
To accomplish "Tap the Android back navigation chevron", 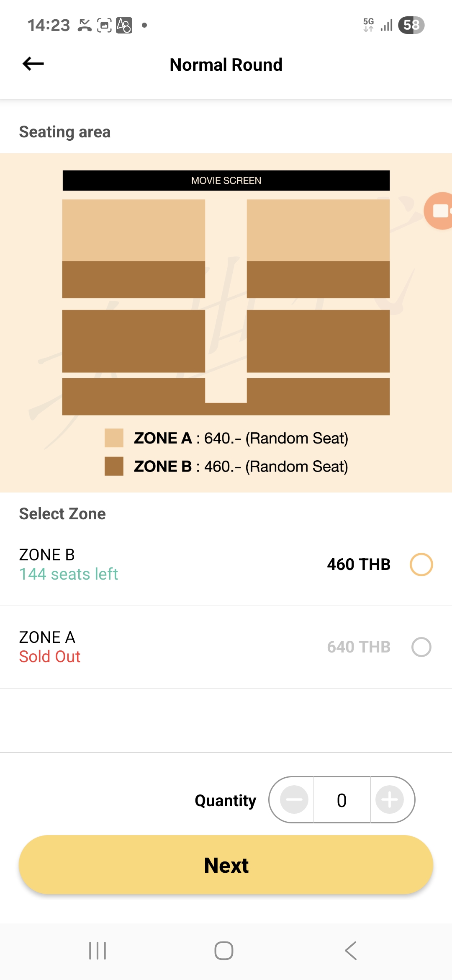I will (351, 951).
